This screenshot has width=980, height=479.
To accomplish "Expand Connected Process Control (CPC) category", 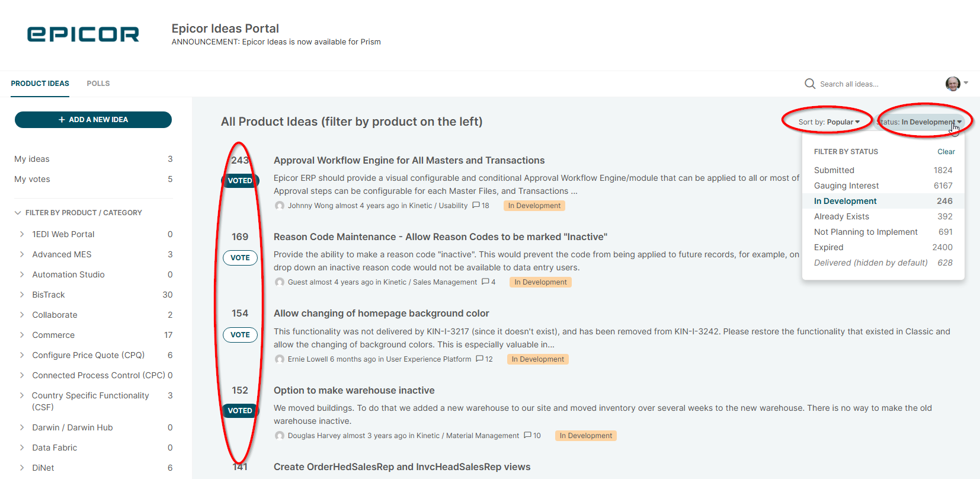I will pyautogui.click(x=22, y=375).
